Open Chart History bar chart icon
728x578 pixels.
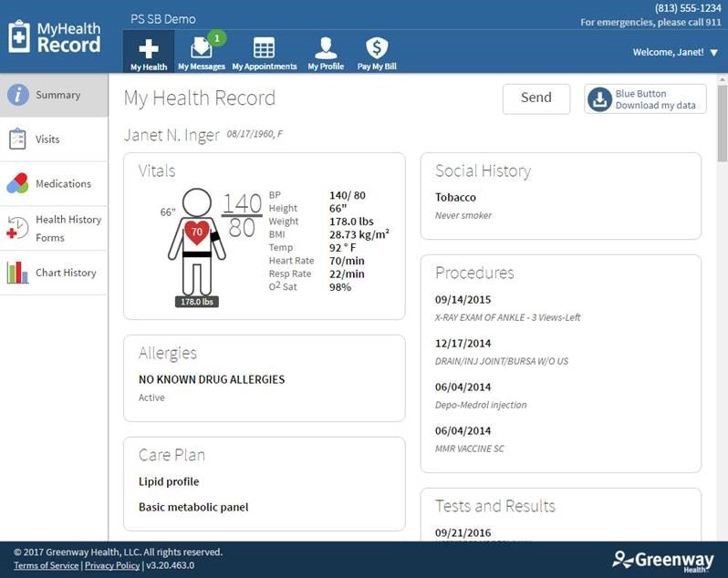point(17,273)
